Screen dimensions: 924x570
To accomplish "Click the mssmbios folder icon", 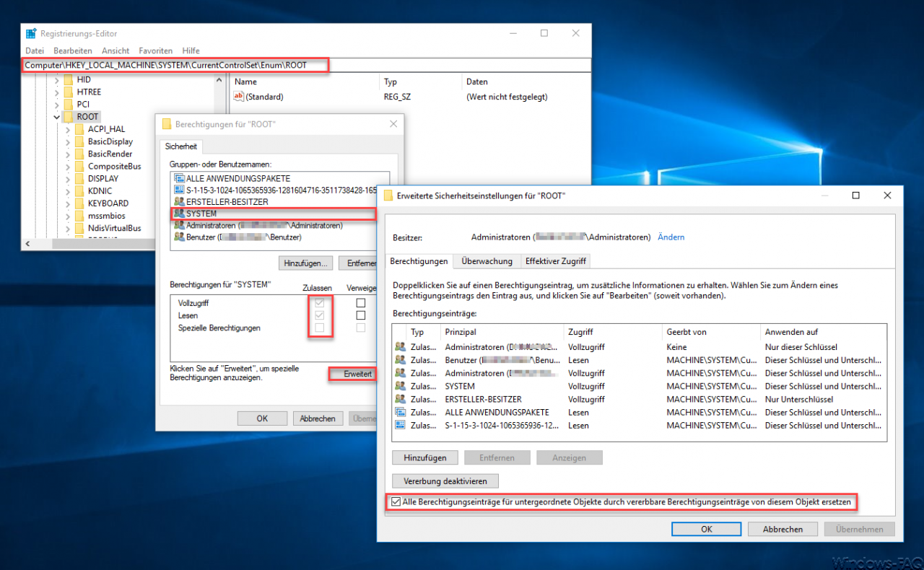I will (x=79, y=216).
